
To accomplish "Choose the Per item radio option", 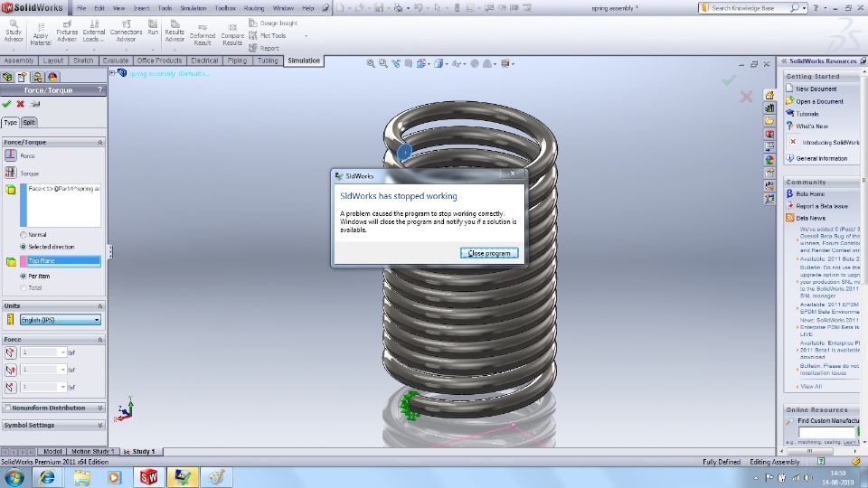I will tap(24, 276).
